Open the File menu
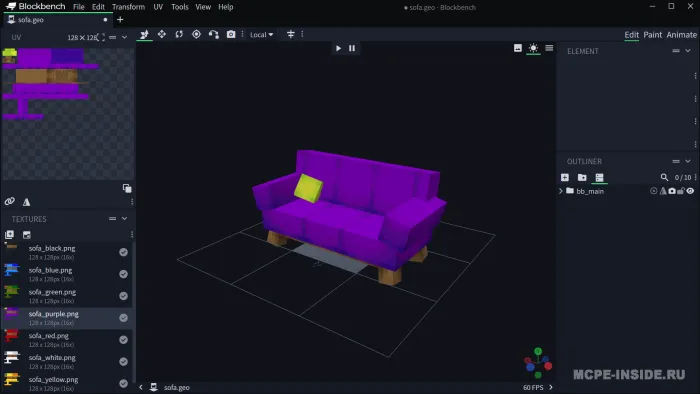 [79, 7]
